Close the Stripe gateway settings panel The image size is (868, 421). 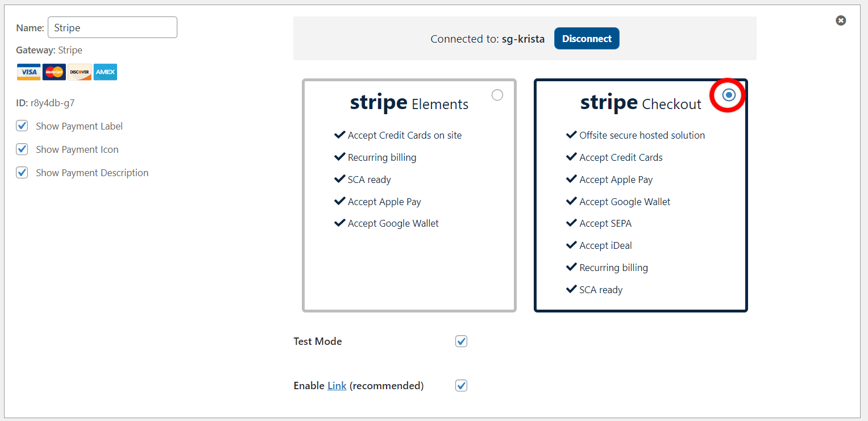click(x=841, y=20)
